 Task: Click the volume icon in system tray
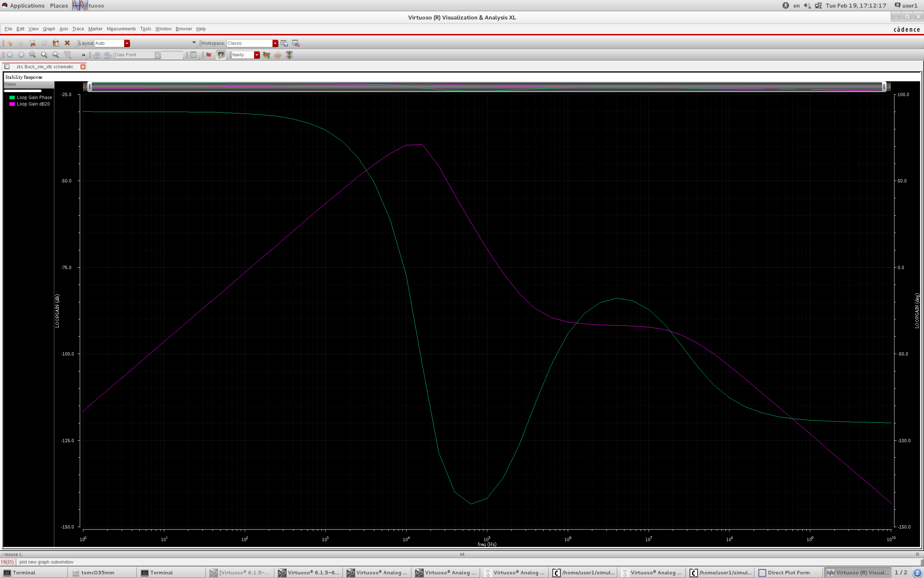pos(807,5)
